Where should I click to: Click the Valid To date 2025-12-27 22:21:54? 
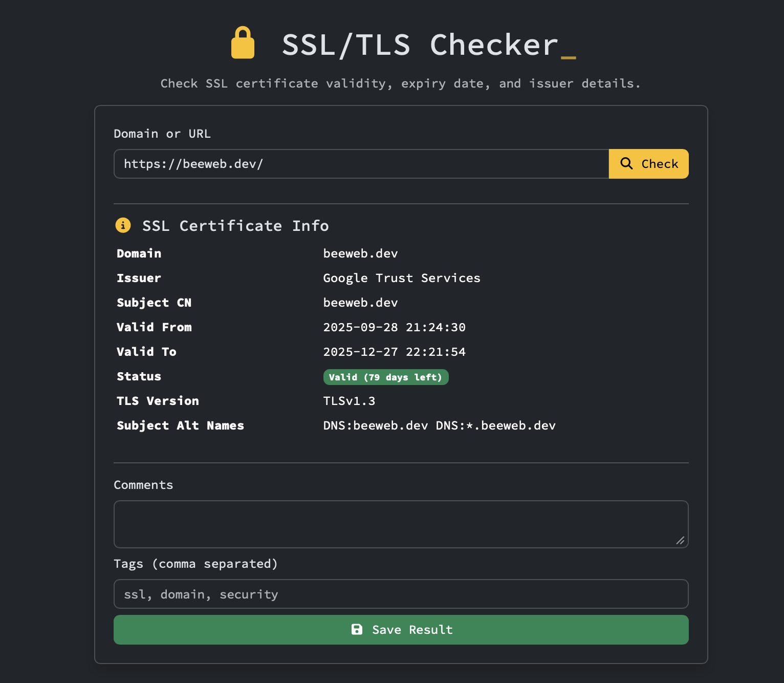(395, 352)
